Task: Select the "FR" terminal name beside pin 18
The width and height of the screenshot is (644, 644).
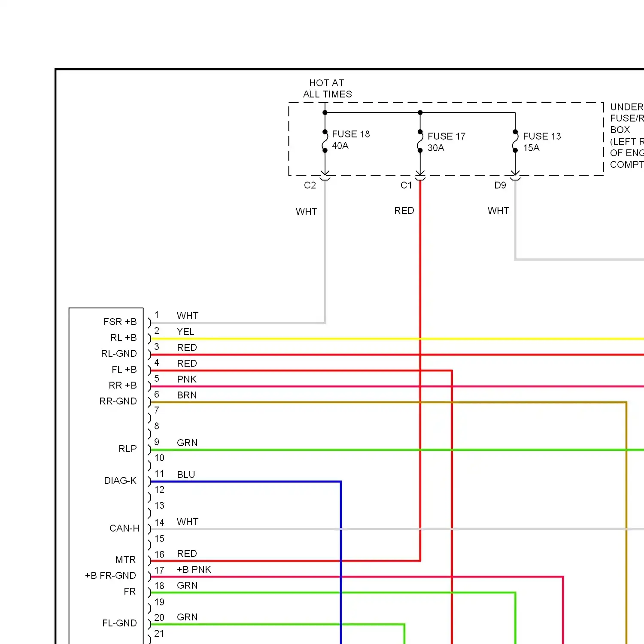Action: [130, 591]
